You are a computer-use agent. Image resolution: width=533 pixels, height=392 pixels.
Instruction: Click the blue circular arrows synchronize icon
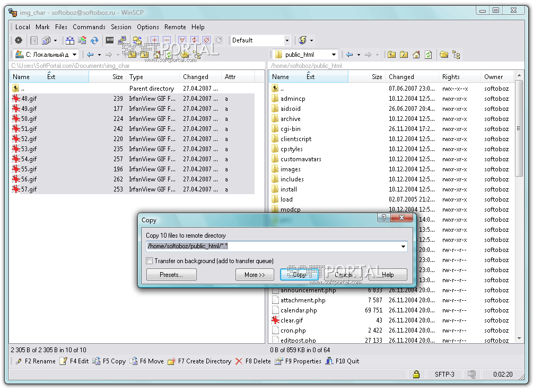click(x=94, y=40)
